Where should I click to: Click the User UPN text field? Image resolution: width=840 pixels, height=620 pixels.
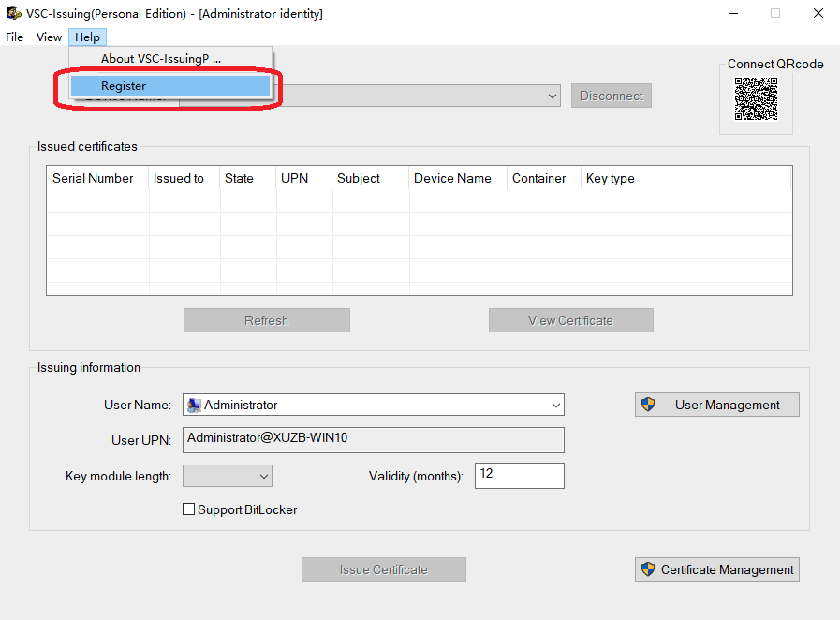coord(375,440)
